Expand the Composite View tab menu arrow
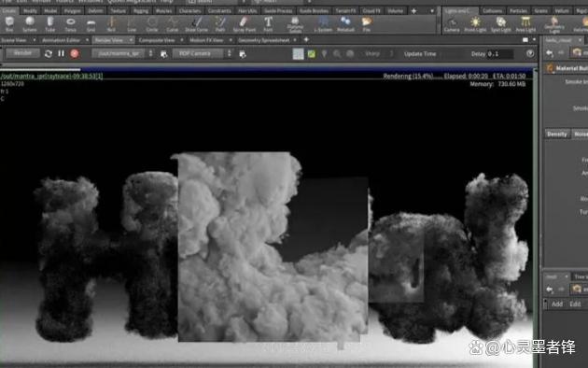Screen dimensions: 588x368 (181, 40)
